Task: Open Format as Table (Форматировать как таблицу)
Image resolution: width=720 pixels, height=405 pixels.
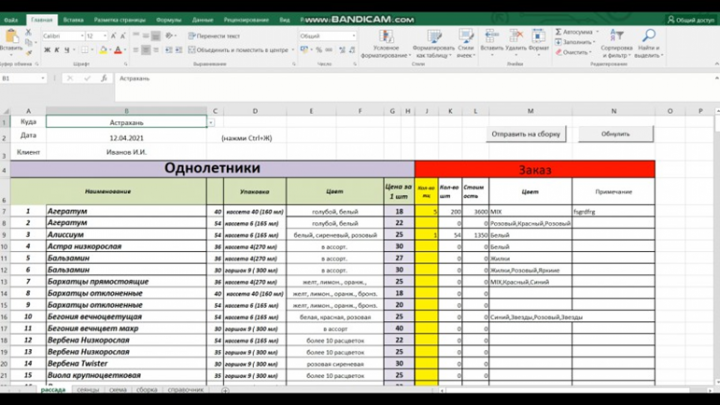Action: (433, 44)
